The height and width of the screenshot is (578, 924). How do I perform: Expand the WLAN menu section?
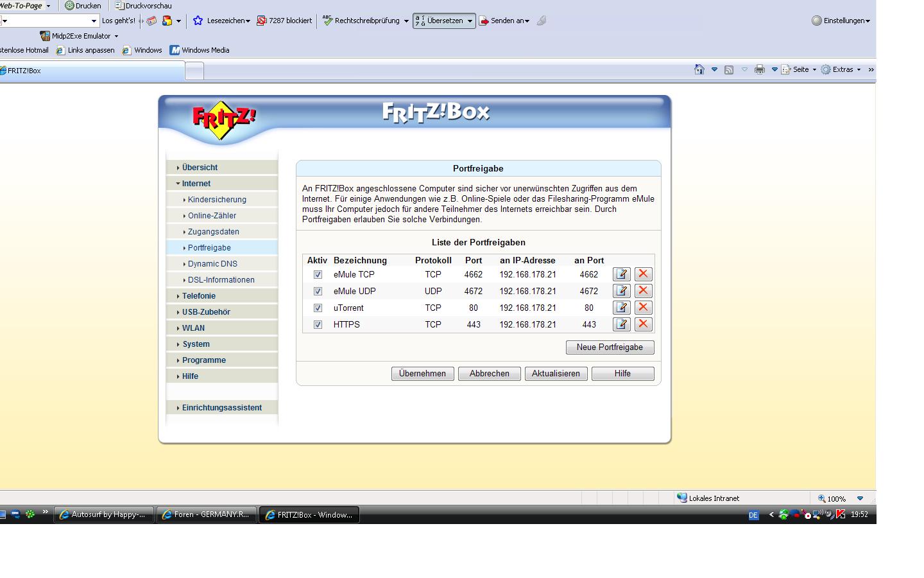tap(222, 328)
